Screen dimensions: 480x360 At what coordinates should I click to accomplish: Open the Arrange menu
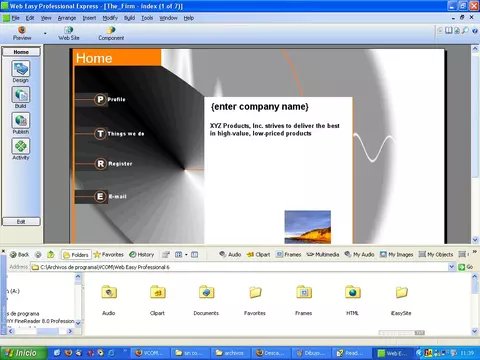[67, 18]
